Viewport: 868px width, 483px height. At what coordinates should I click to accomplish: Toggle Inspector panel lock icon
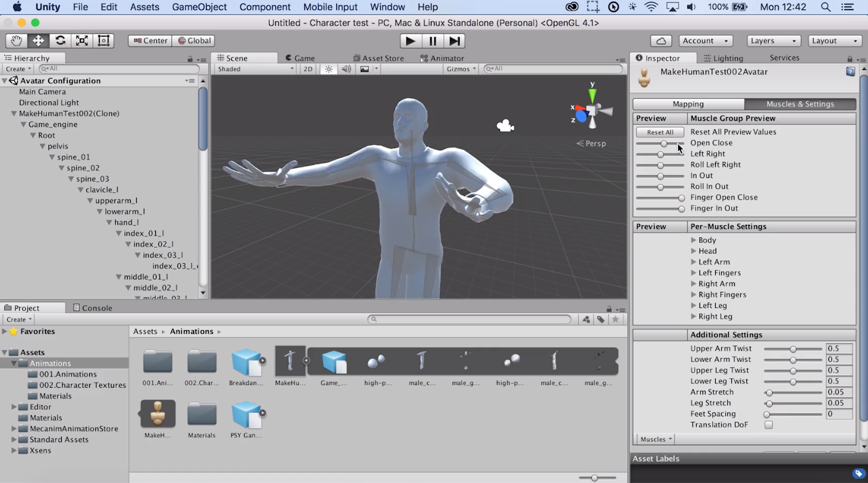click(849, 59)
